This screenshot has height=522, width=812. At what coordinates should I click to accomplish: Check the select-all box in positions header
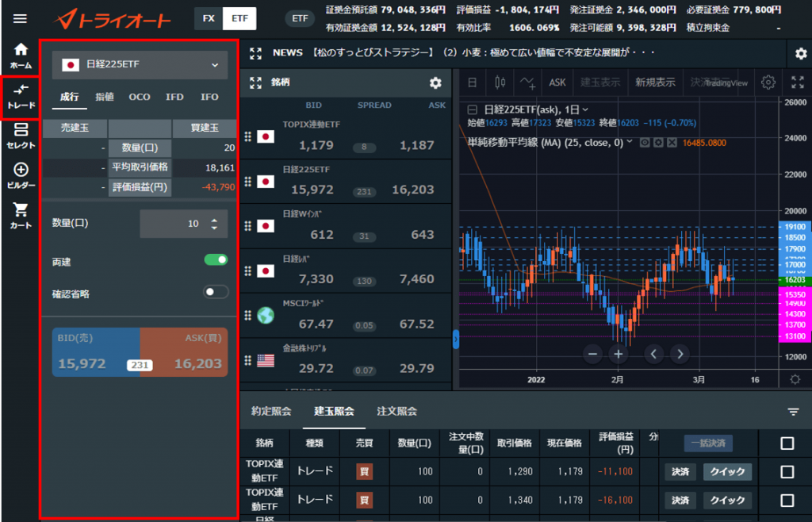[x=787, y=443]
